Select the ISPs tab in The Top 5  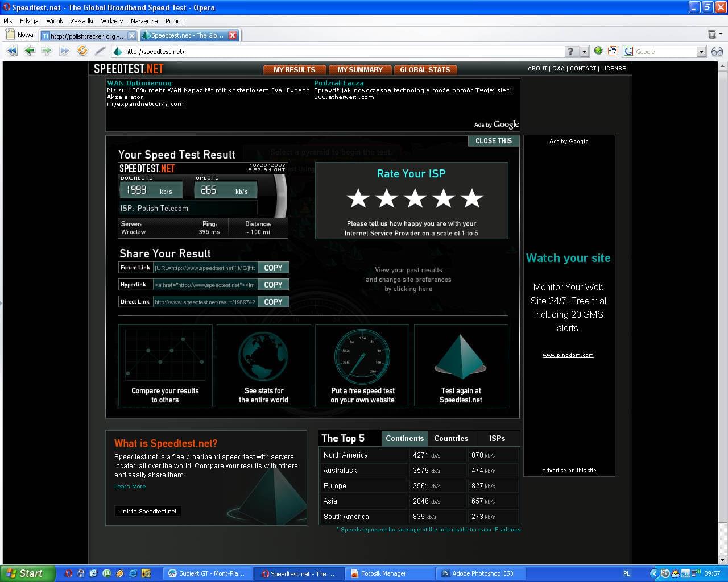coord(497,438)
